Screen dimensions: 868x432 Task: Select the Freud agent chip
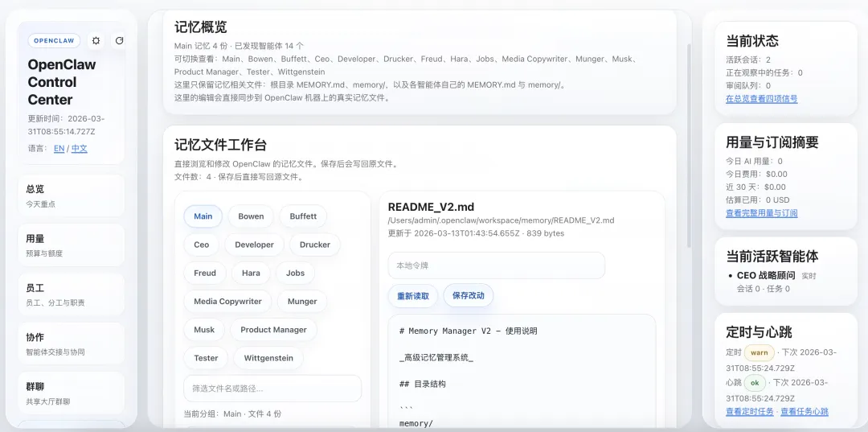click(x=205, y=273)
